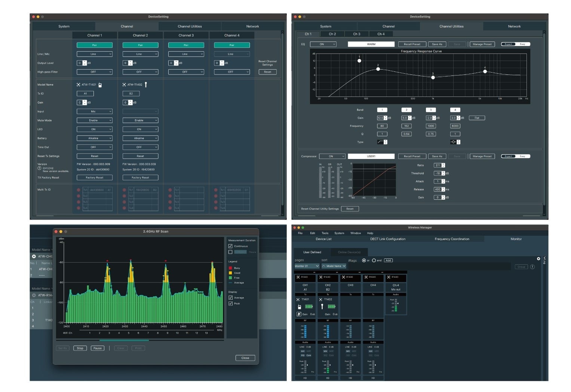Screen dimensions: 571x392
Task: Click EQ band 3 node on the frequency curve
Action: point(433,77)
